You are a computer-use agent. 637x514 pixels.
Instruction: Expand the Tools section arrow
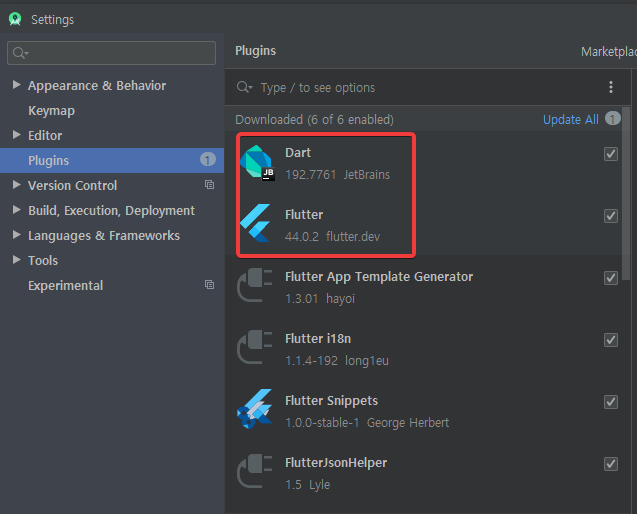click(x=17, y=260)
